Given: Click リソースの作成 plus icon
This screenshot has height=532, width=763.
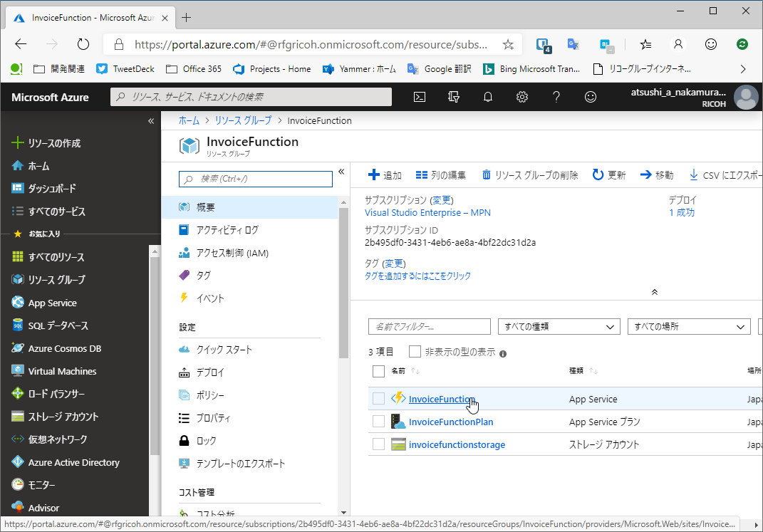Looking at the screenshot, I should pyautogui.click(x=18, y=142).
